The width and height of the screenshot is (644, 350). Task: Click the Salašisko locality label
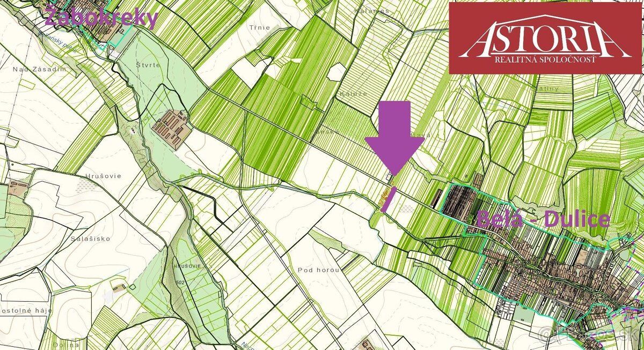[x=91, y=239]
